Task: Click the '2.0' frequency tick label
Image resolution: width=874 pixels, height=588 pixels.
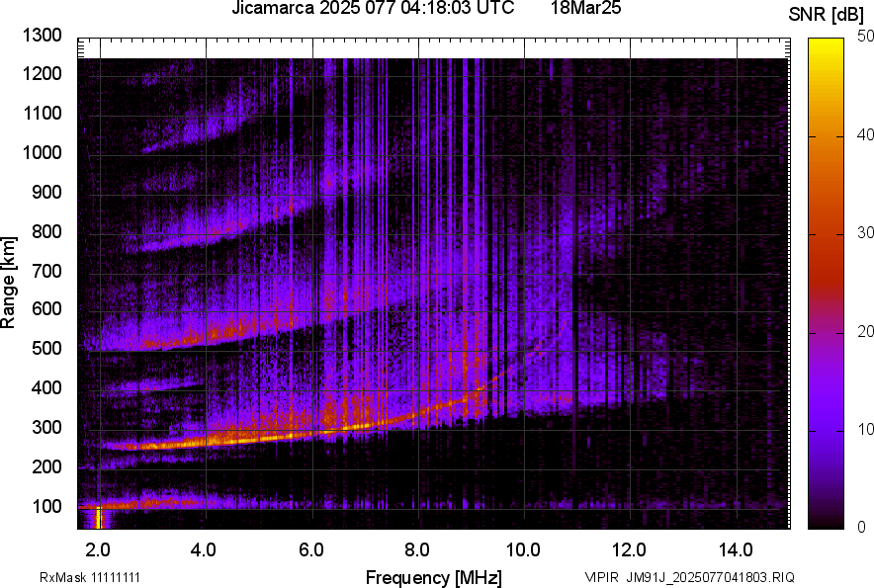Action: point(98,550)
